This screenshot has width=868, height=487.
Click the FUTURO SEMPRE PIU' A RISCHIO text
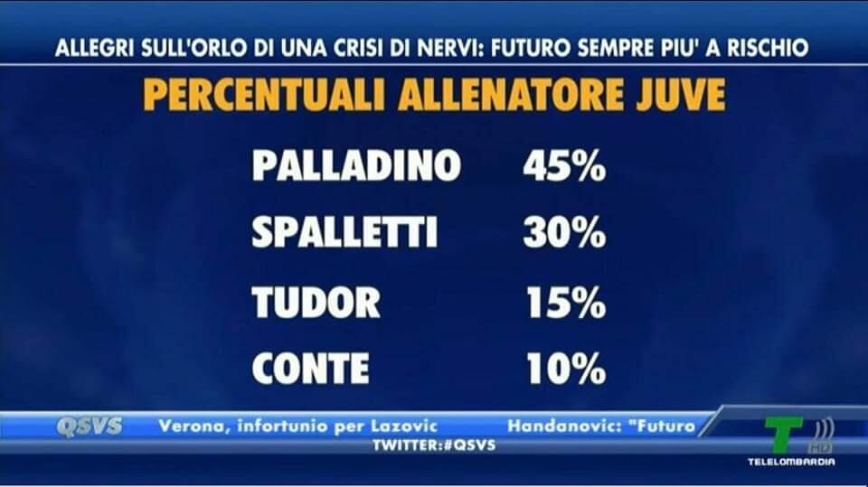[650, 48]
